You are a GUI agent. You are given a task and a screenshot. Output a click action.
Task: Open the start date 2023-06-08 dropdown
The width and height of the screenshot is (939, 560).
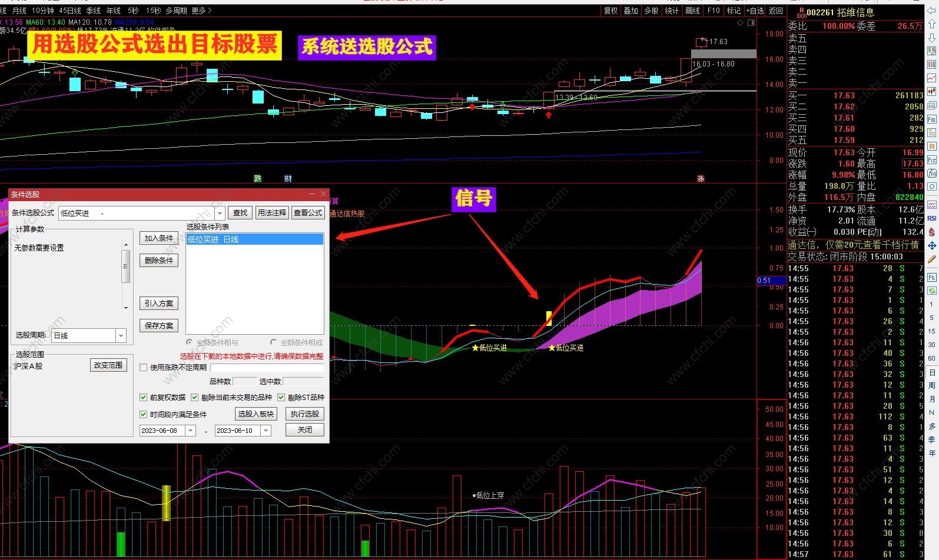pos(191,431)
